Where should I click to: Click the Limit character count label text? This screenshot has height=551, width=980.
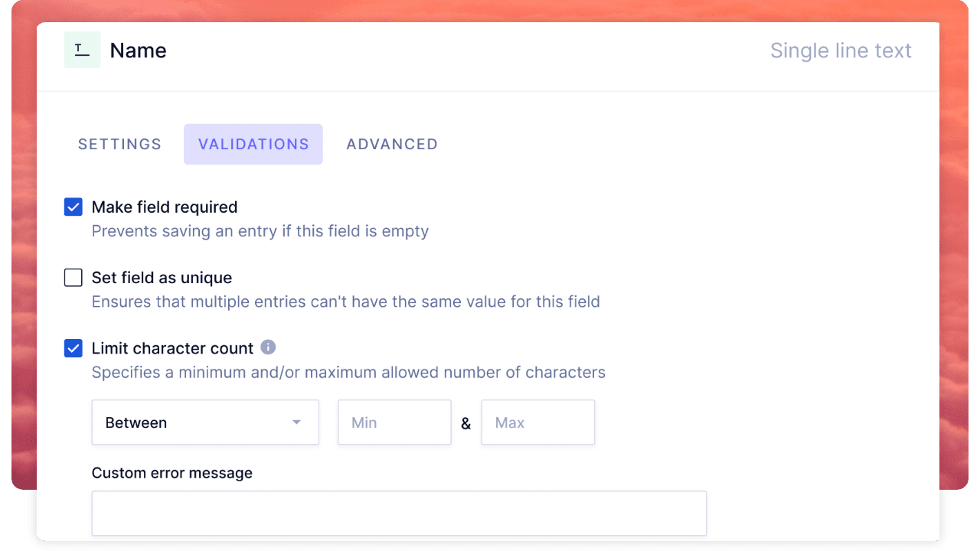172,348
